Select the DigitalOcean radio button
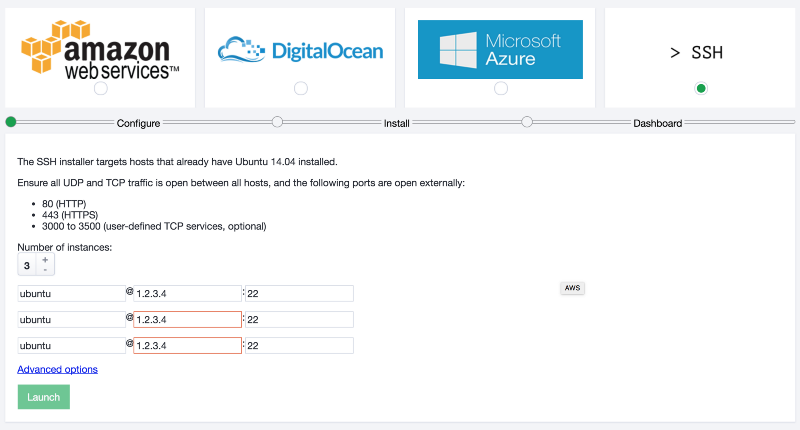 (301, 88)
